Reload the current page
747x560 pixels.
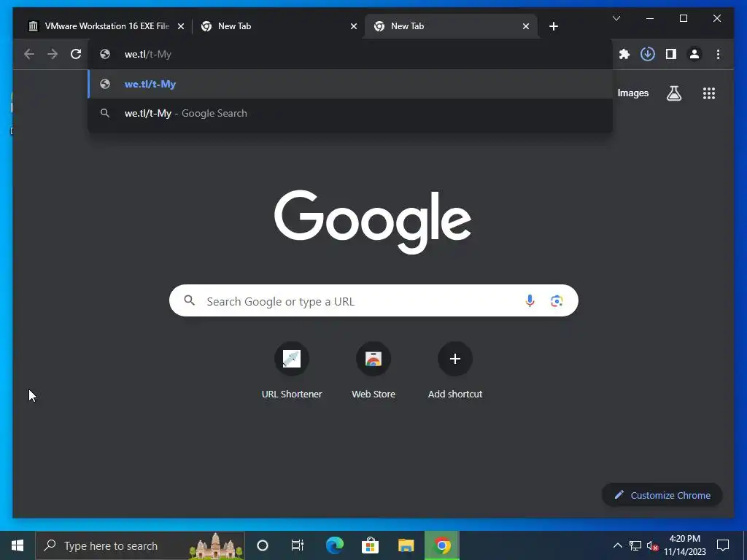tap(76, 54)
